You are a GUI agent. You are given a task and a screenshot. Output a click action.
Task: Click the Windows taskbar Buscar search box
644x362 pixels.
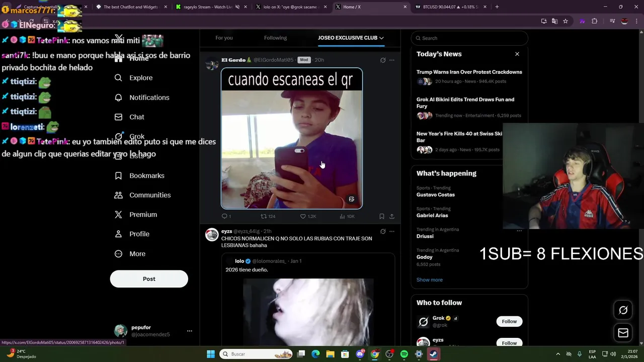256,354
